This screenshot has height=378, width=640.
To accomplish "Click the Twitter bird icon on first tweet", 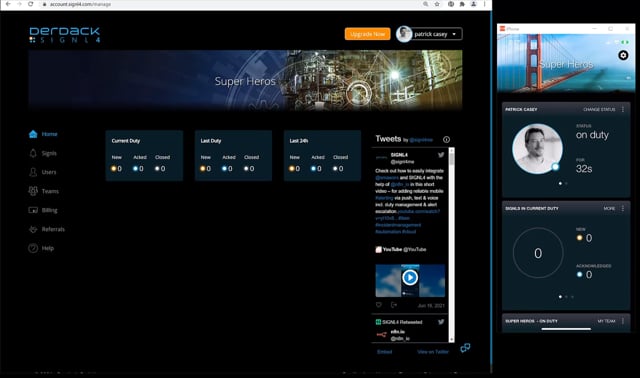I will 441,155.
